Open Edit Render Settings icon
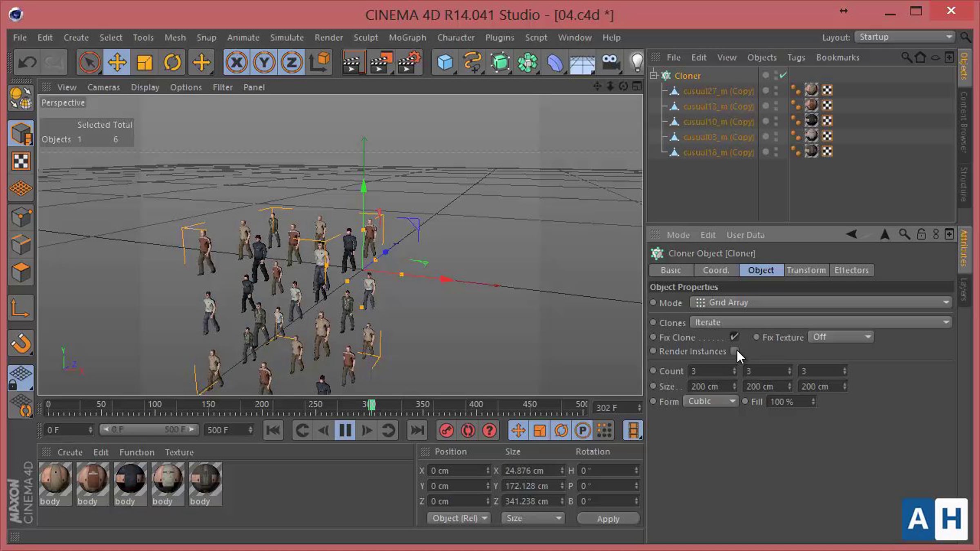 coord(410,62)
